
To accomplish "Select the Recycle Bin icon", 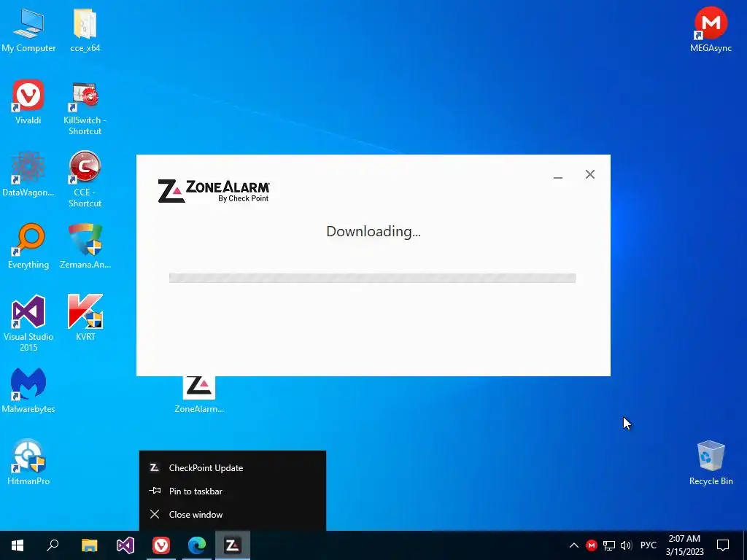I will coord(711,463).
